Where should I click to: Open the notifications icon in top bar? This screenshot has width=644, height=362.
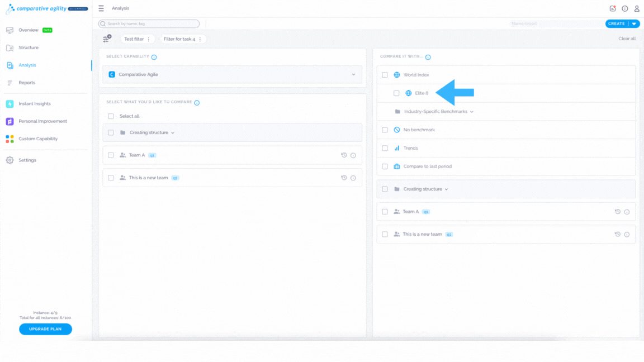pos(612,8)
